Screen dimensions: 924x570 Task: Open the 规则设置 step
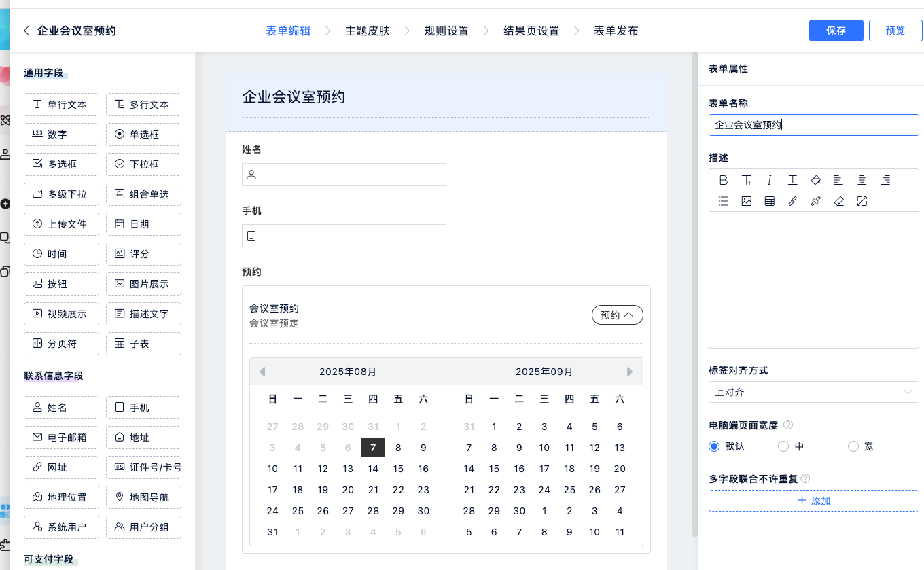point(446,31)
